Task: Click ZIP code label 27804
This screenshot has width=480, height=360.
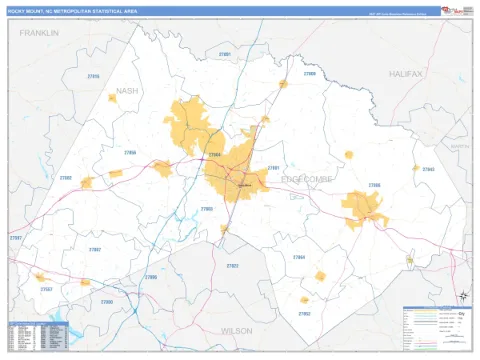Action: coord(215,155)
